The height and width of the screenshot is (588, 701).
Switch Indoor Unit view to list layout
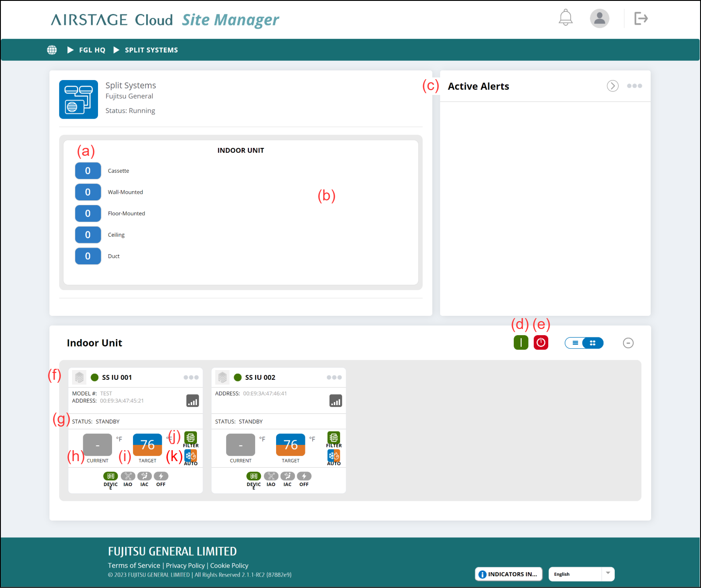(x=575, y=343)
